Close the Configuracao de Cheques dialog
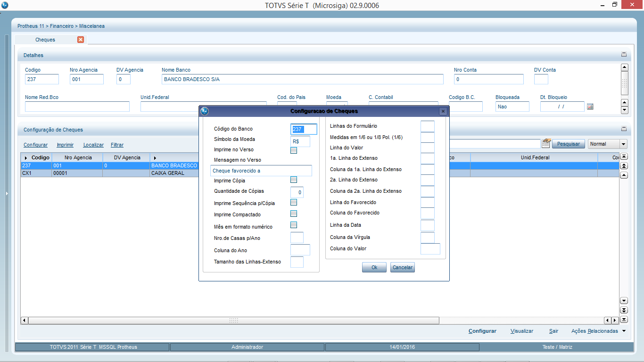644x362 pixels. (443, 111)
